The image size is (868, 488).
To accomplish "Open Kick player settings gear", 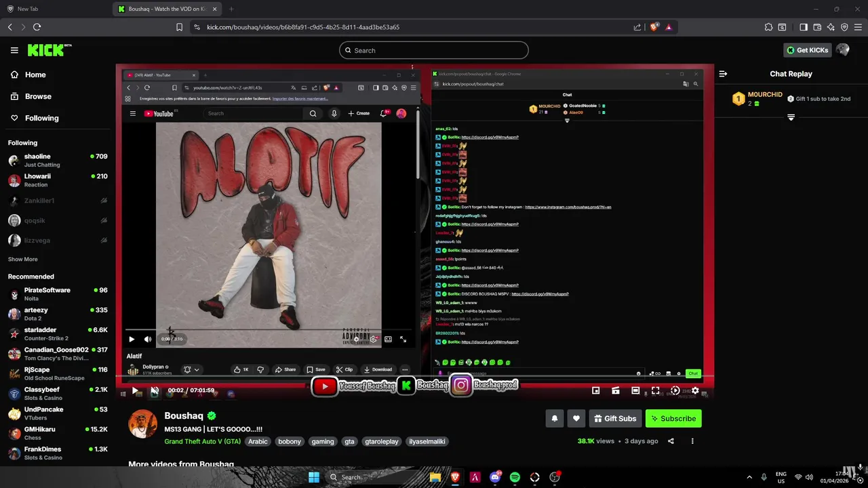I will coord(695,390).
